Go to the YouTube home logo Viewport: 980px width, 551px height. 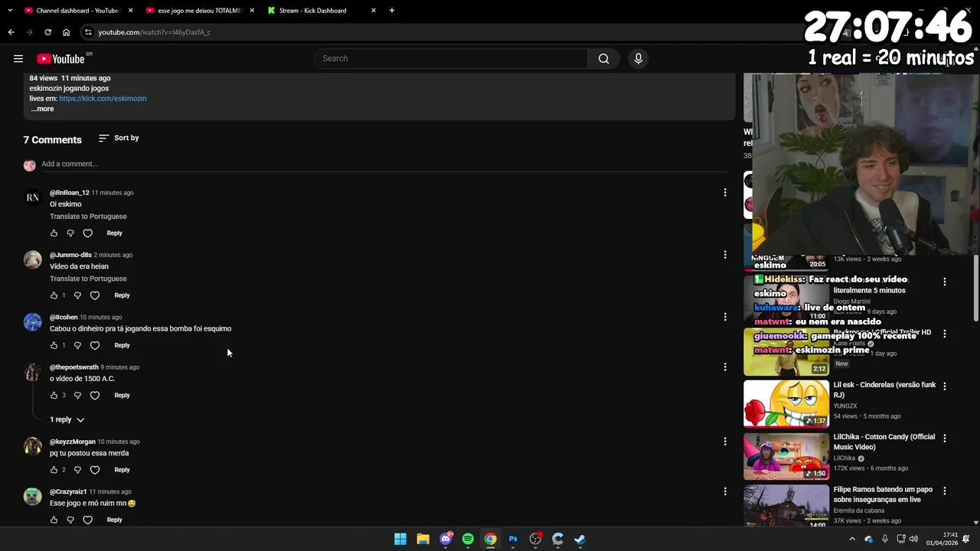(x=60, y=59)
